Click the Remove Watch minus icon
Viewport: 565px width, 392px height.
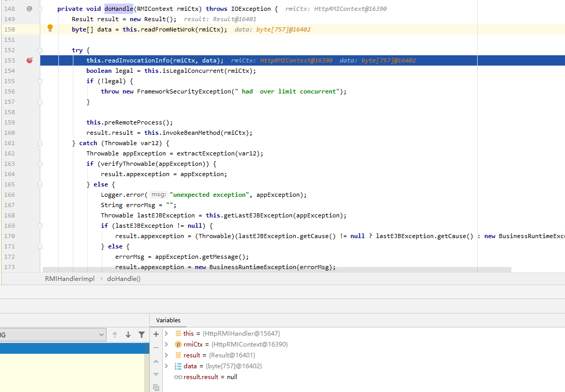click(x=156, y=348)
